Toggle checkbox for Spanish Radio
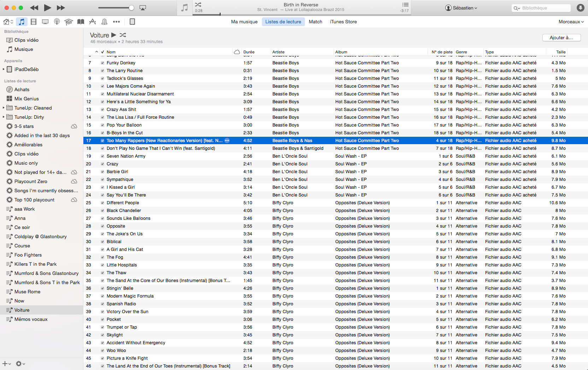Viewport: 588px width, 370px height. coord(102,304)
